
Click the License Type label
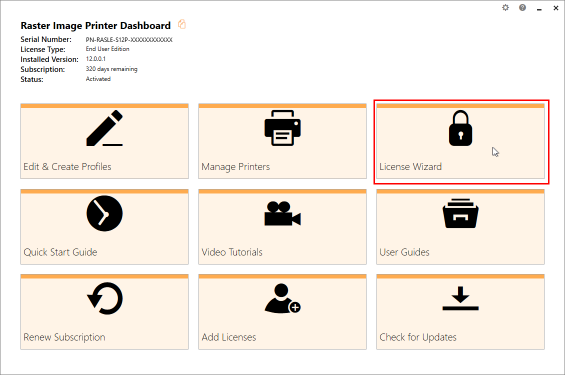[43, 49]
